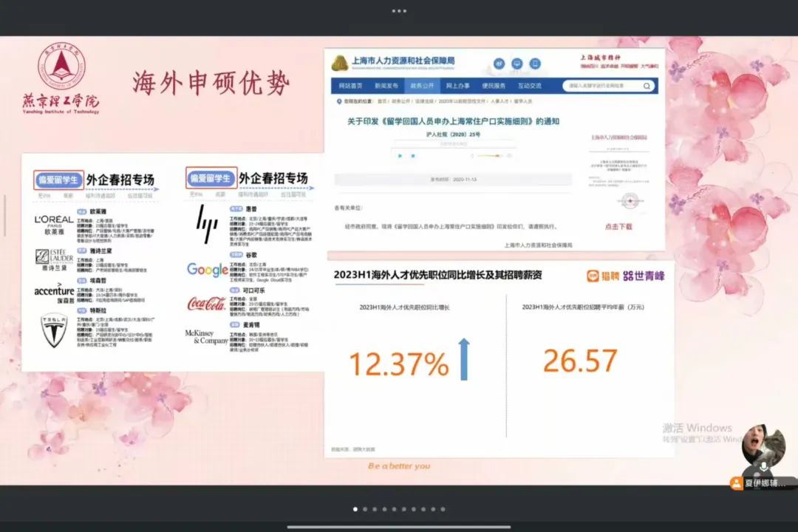Click the 麦肯锡 company name
798x532 pixels.
[251, 324]
